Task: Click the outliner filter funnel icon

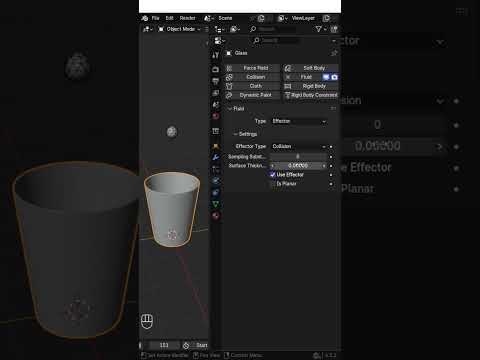Action: click(x=319, y=29)
